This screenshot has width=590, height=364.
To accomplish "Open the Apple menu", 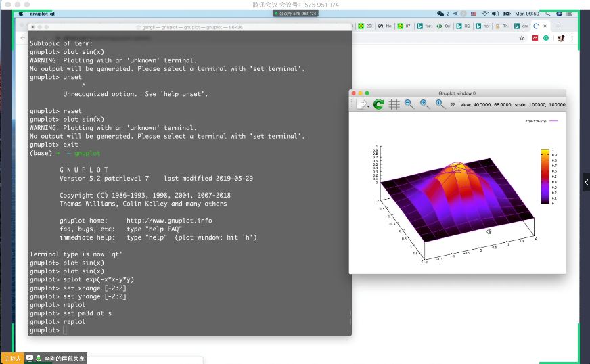I will point(20,13).
